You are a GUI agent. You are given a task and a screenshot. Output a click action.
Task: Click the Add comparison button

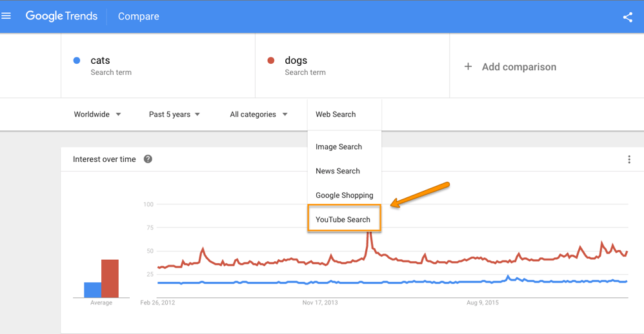tap(519, 66)
